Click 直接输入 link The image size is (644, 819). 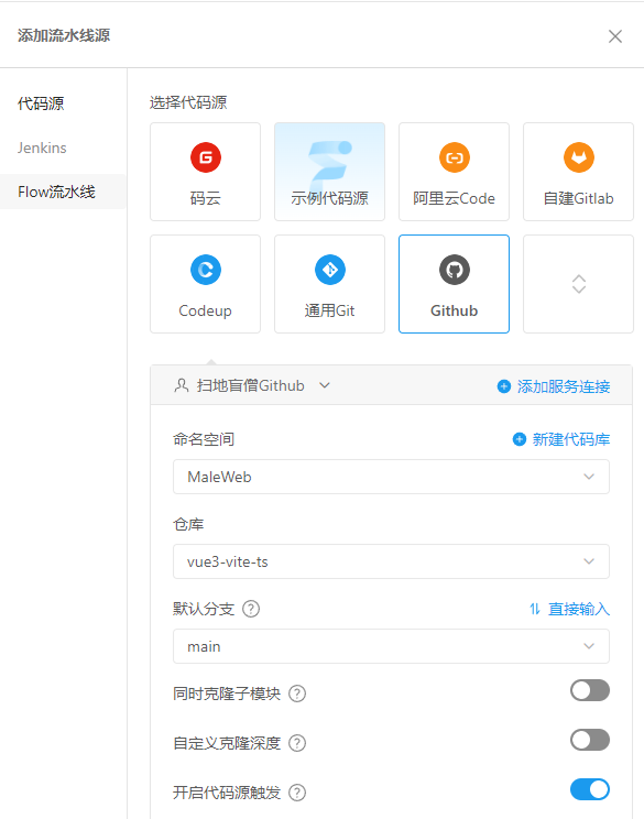579,609
